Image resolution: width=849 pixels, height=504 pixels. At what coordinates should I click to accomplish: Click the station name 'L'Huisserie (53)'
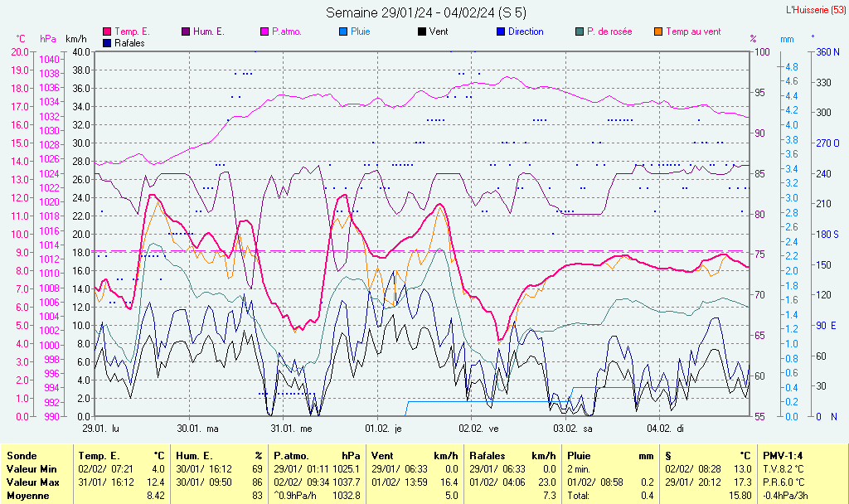click(816, 10)
